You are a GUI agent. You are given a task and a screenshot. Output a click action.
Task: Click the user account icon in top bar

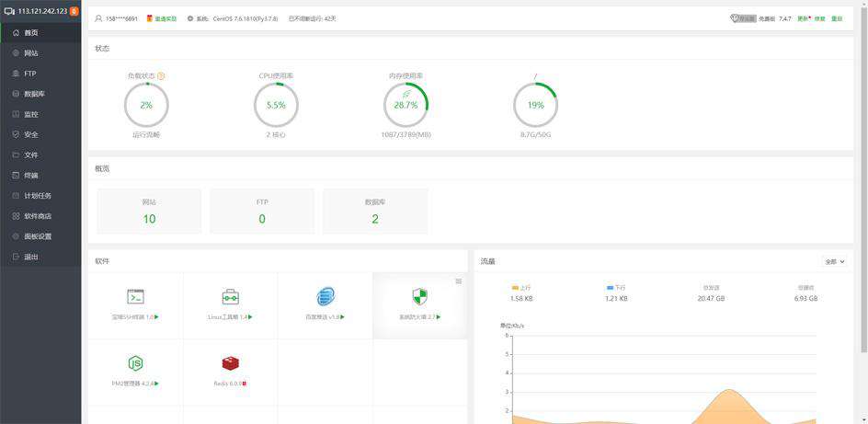[x=98, y=18]
